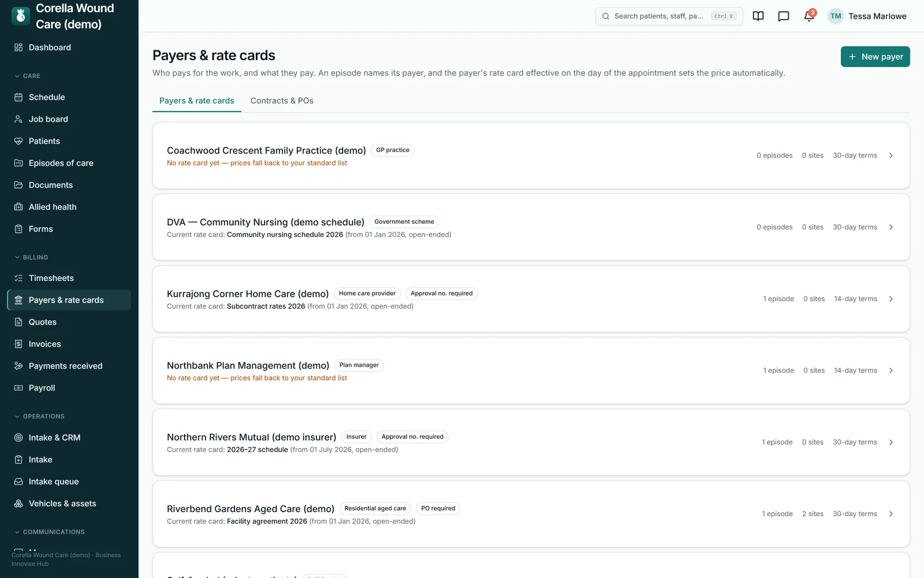Open Northern Rivers Mutual payer card
Image resolution: width=924 pixels, height=578 pixels.
coord(531,442)
